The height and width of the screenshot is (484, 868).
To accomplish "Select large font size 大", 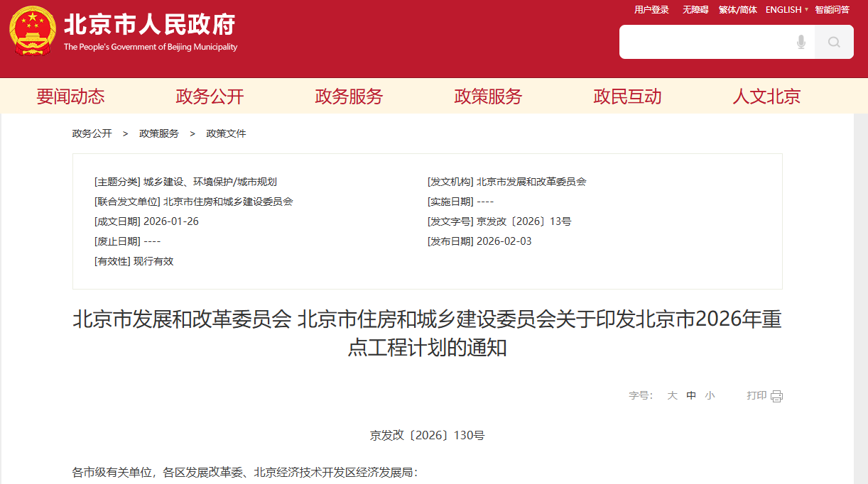I will tap(672, 396).
